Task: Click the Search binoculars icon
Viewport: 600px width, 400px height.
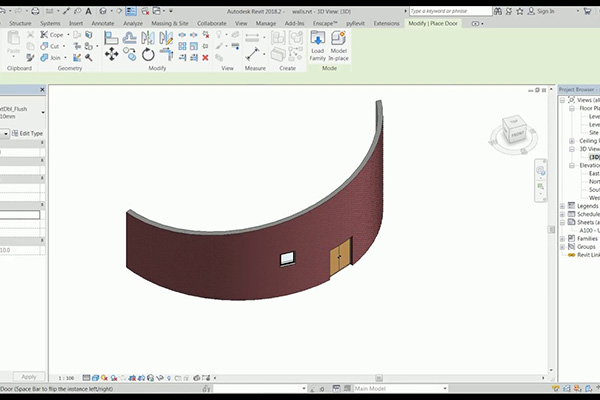Action: [498, 11]
